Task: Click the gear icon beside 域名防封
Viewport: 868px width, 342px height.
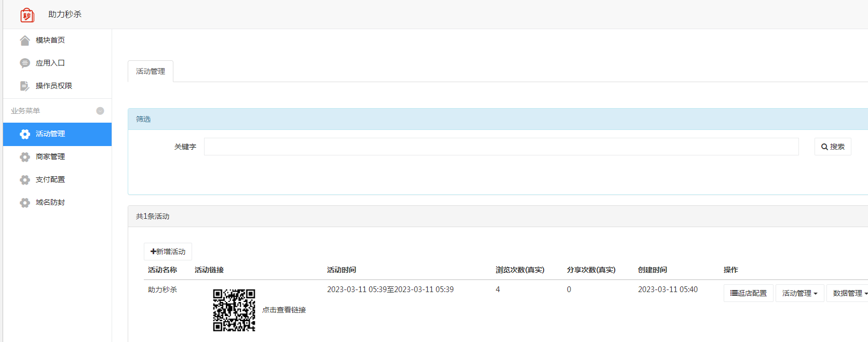Action: coord(24,203)
